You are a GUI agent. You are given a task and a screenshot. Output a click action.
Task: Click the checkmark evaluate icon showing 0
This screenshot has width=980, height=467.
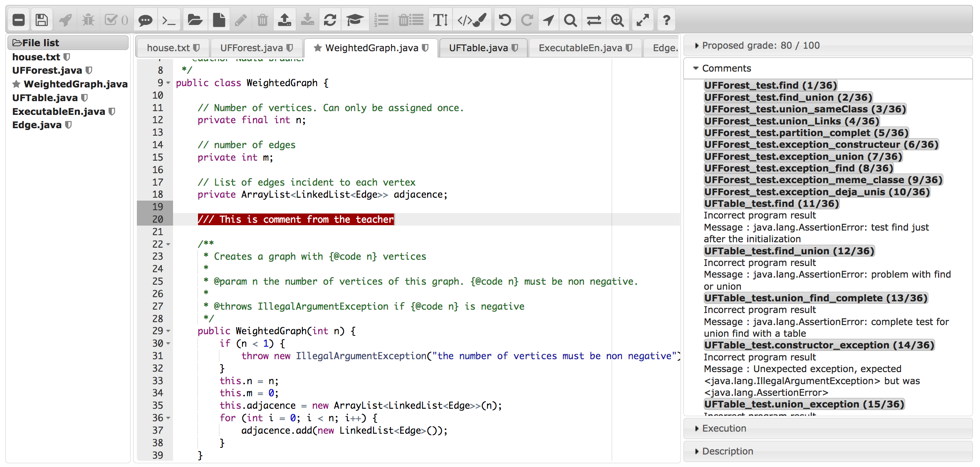coord(116,20)
